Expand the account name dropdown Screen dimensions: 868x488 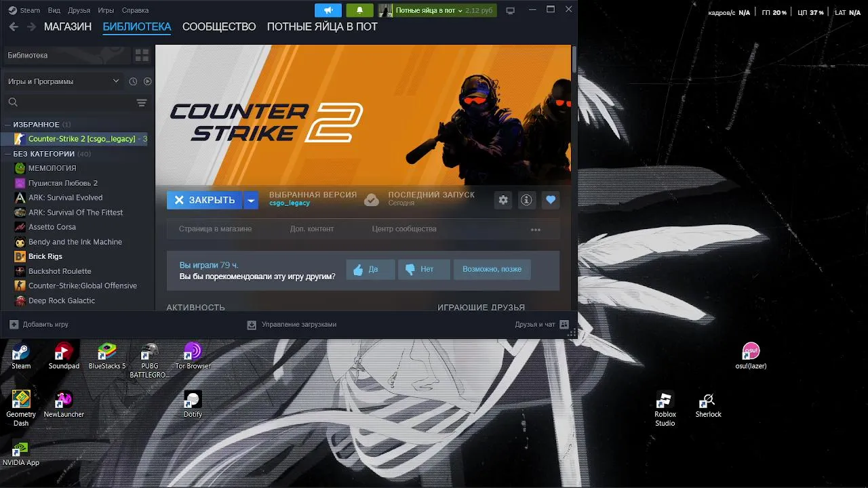click(460, 11)
